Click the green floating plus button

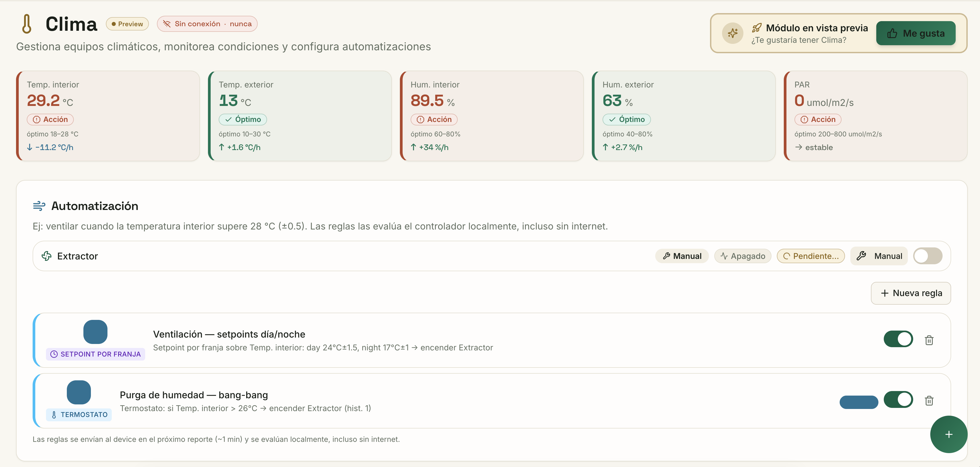948,434
